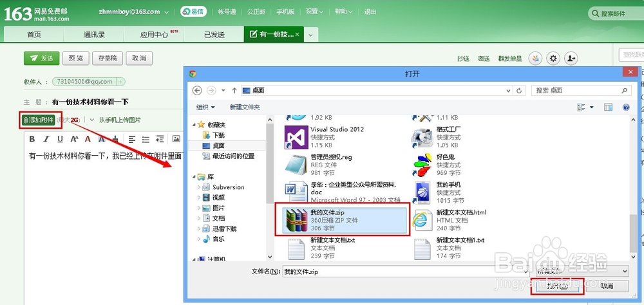This screenshot has width=644, height=305.
Task: Click the 打开 open button
Action: point(557,286)
